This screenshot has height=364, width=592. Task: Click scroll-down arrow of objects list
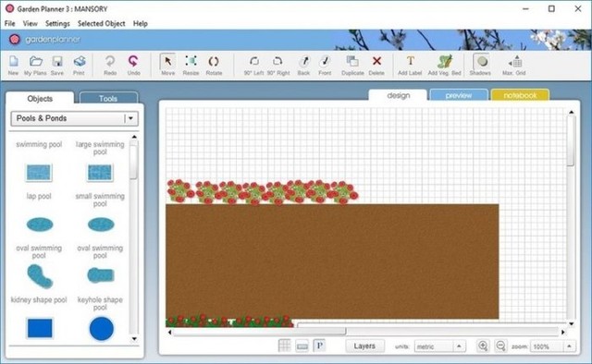[134, 339]
